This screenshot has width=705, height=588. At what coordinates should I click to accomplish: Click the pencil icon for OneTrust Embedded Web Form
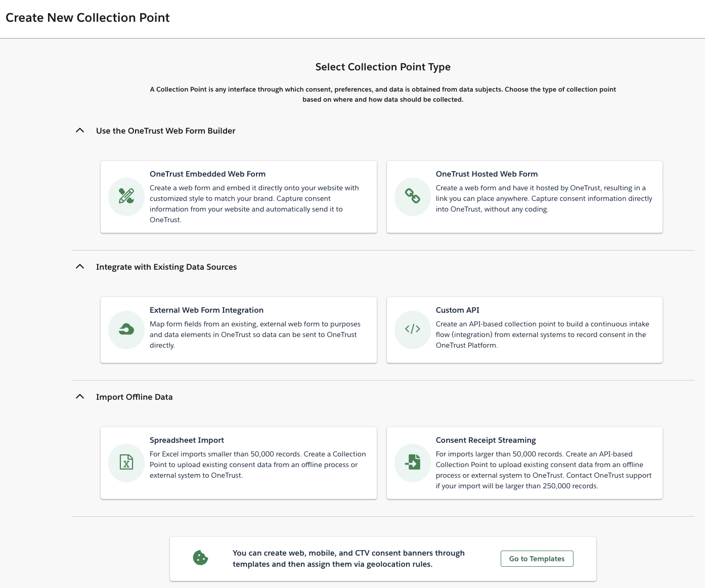[x=126, y=196]
